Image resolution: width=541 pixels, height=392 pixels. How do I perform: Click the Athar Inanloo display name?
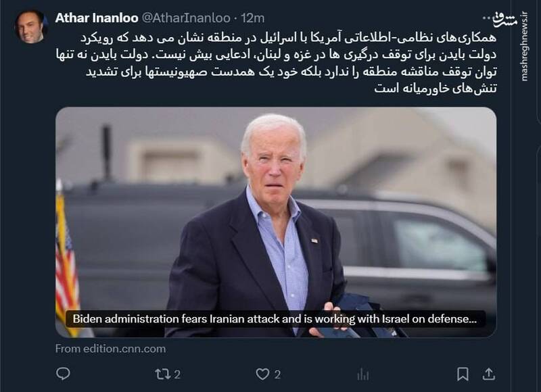[x=97, y=18]
